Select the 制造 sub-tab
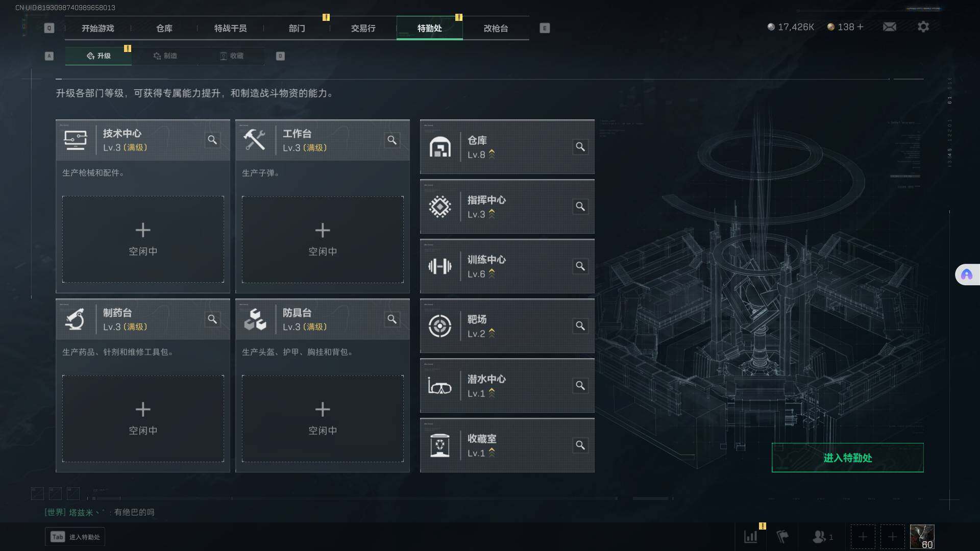This screenshot has height=551, width=980. (x=165, y=56)
